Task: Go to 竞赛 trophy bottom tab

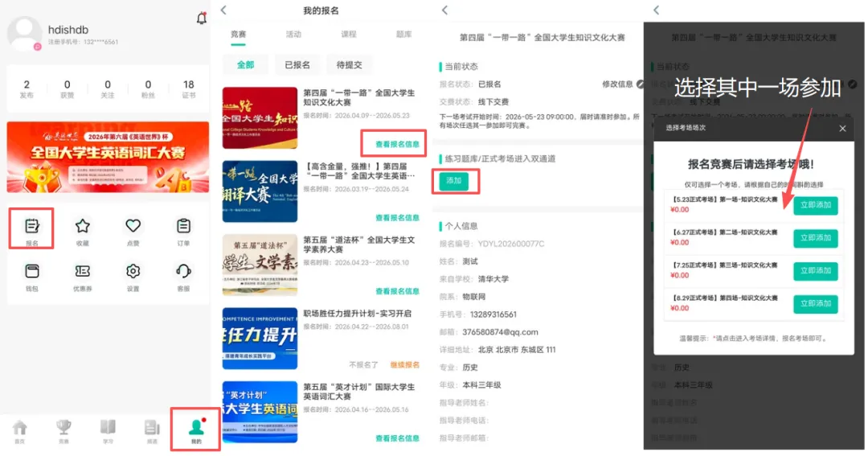Action: [x=63, y=432]
